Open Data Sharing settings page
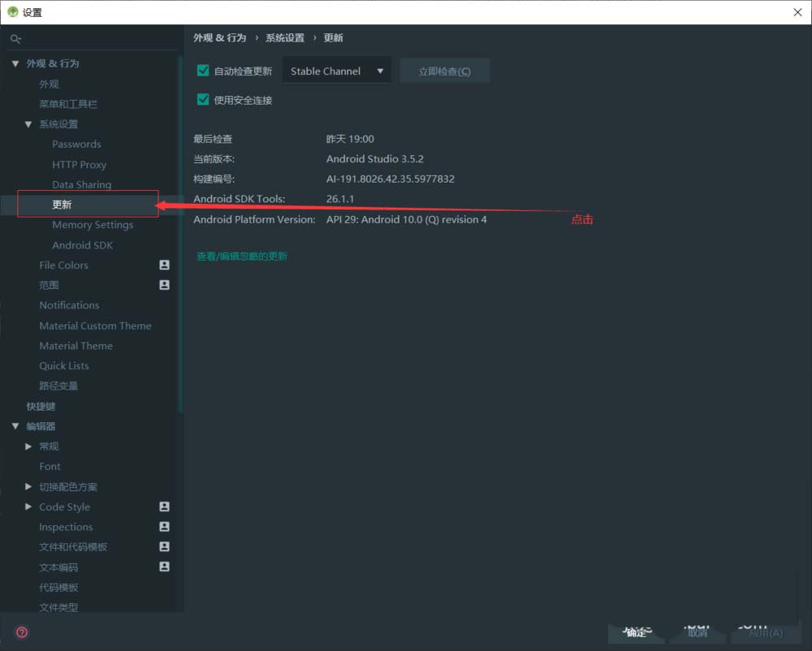 tap(82, 184)
